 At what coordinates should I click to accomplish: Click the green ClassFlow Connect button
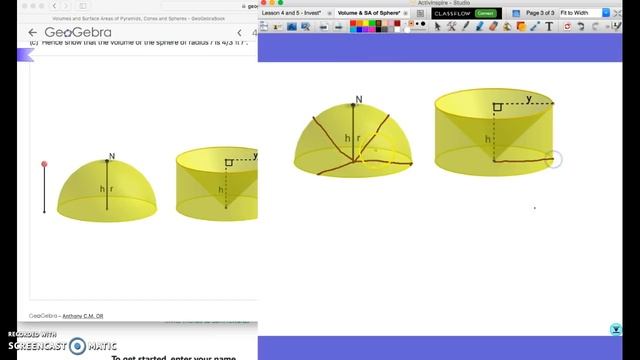(485, 13)
